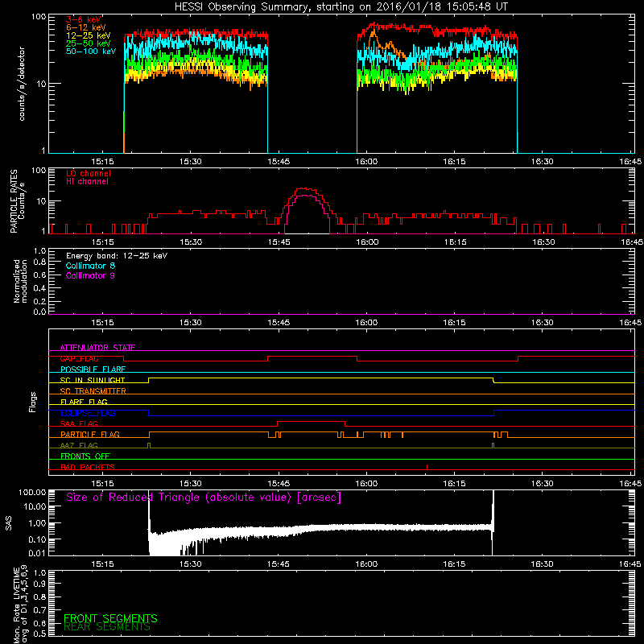Click the 'HI channel' legend label
Screen dimensions: 644x644
pos(87,182)
